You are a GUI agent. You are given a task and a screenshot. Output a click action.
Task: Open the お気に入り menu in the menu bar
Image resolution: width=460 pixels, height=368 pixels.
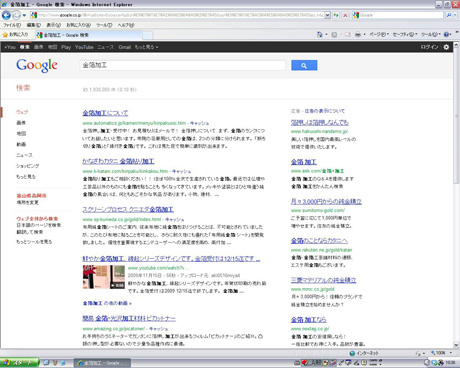click(78, 25)
